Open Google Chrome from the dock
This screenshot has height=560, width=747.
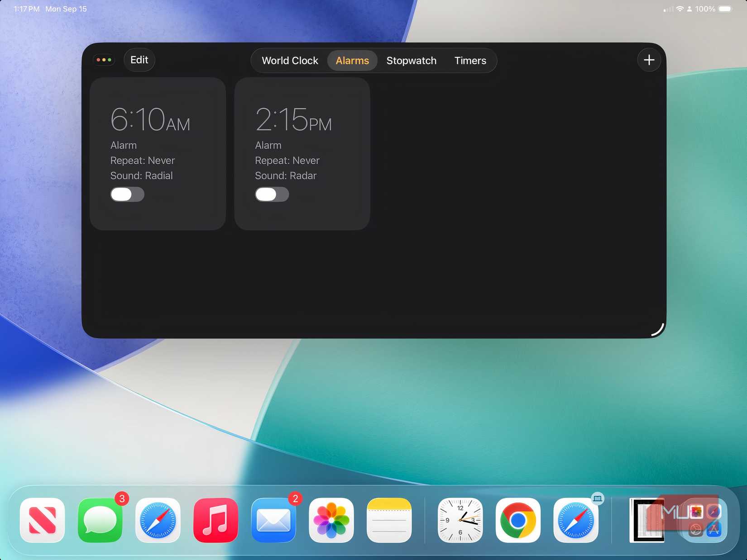point(517,521)
